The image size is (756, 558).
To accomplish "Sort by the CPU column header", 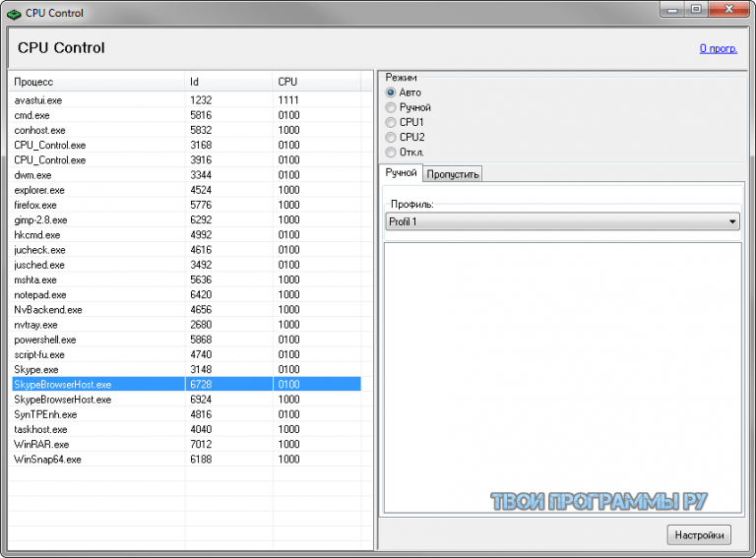I will click(x=316, y=82).
